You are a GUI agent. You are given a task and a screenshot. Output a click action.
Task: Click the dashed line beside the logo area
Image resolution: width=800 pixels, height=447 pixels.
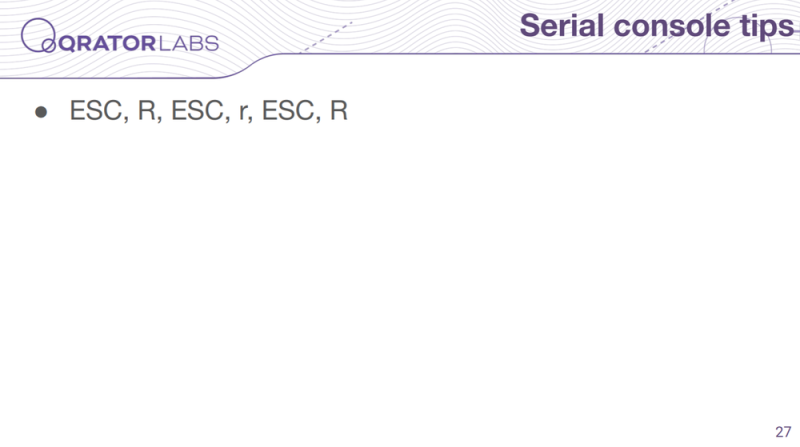pos(327,37)
